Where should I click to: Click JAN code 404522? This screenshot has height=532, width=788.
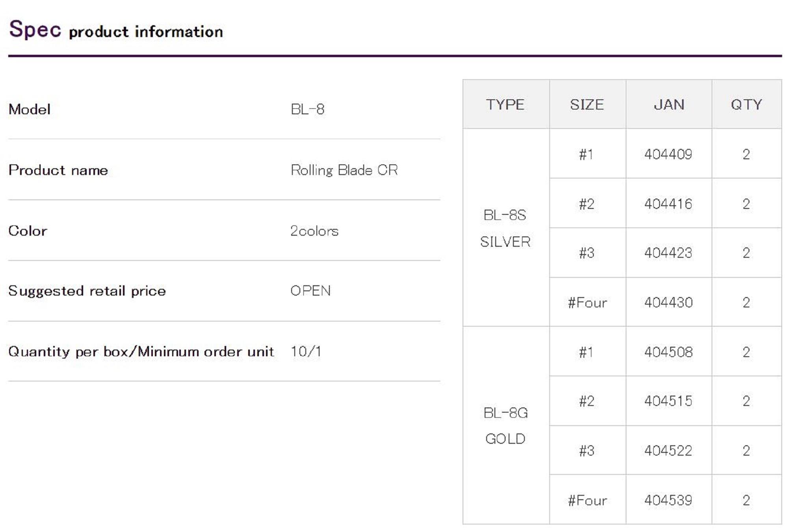668,450
